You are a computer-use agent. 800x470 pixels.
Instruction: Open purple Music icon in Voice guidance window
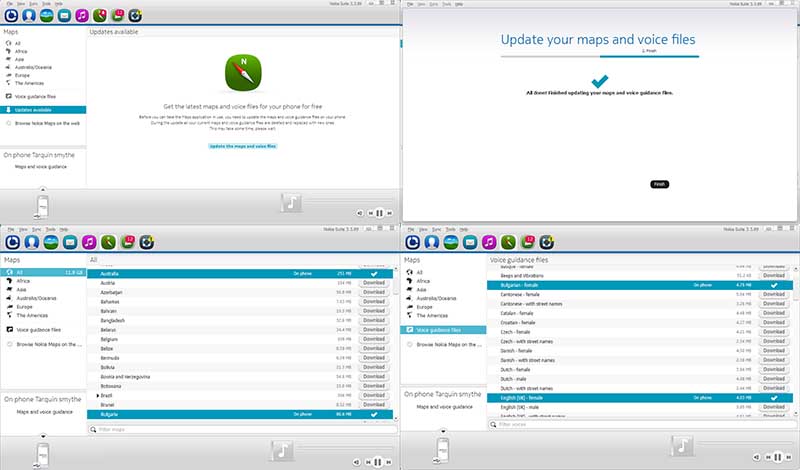coord(489,242)
